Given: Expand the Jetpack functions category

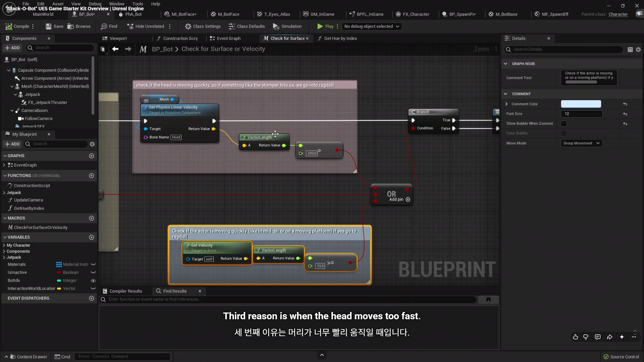Looking at the screenshot, I should point(4,193).
